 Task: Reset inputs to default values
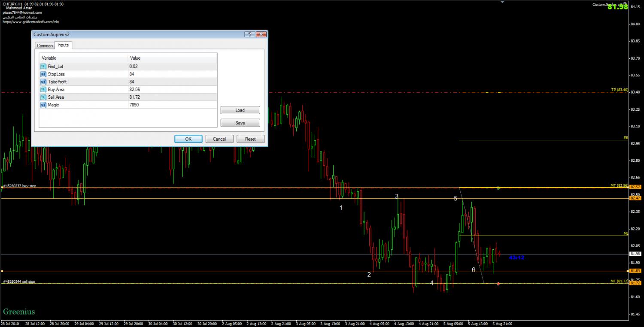tap(250, 139)
